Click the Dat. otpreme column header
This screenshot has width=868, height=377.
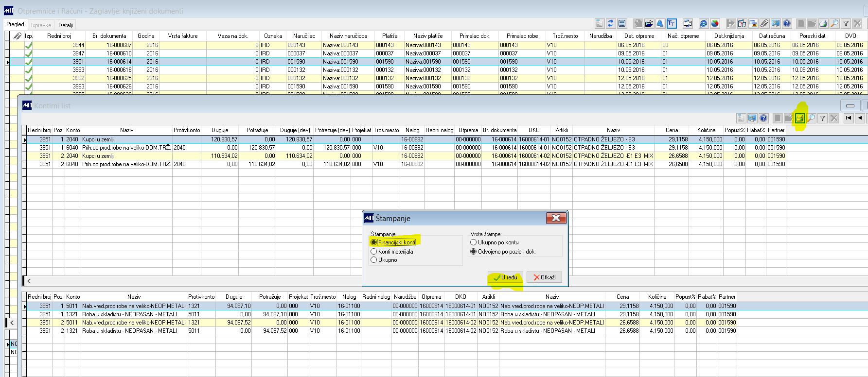tap(639, 36)
